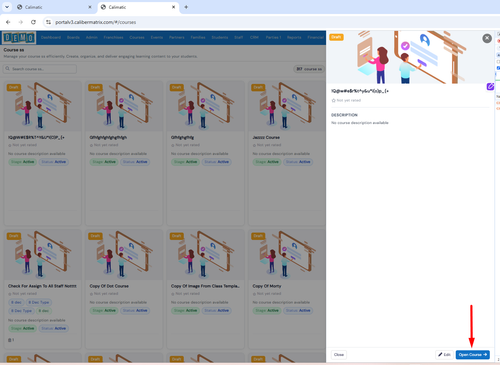Click the rating star icon in the detail panel
This screenshot has width=500, height=365.
(333, 100)
